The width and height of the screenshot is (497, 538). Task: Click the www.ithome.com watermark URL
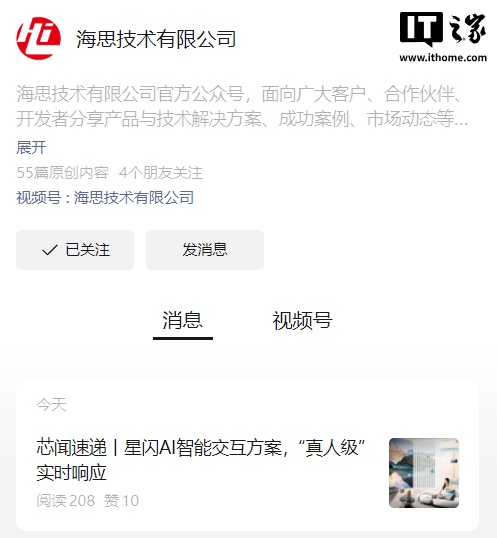(x=443, y=57)
